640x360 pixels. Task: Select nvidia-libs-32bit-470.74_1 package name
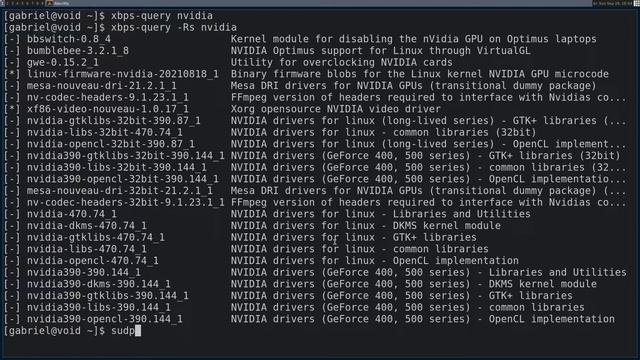[105, 132]
